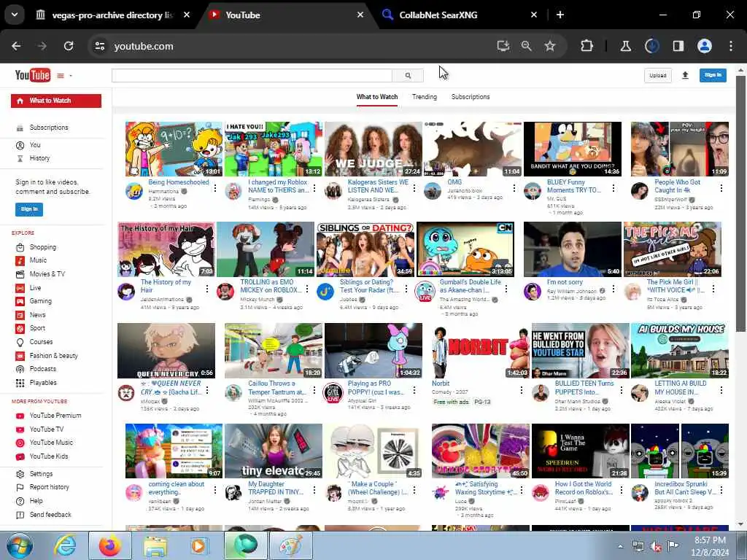Screen dimensions: 747x560
Task: Open Gaming in the sidebar
Action: (41, 301)
